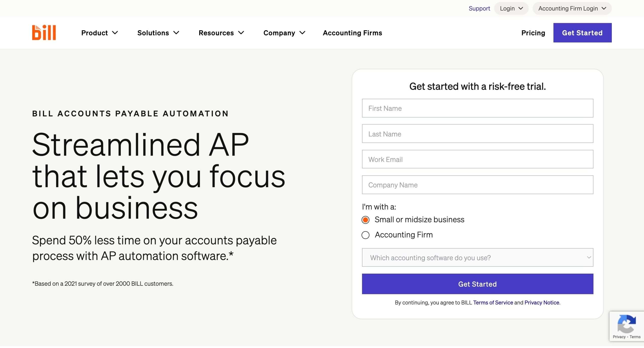Focus the Work Email field
Image resolution: width=644 pixels, height=348 pixels.
pos(477,159)
